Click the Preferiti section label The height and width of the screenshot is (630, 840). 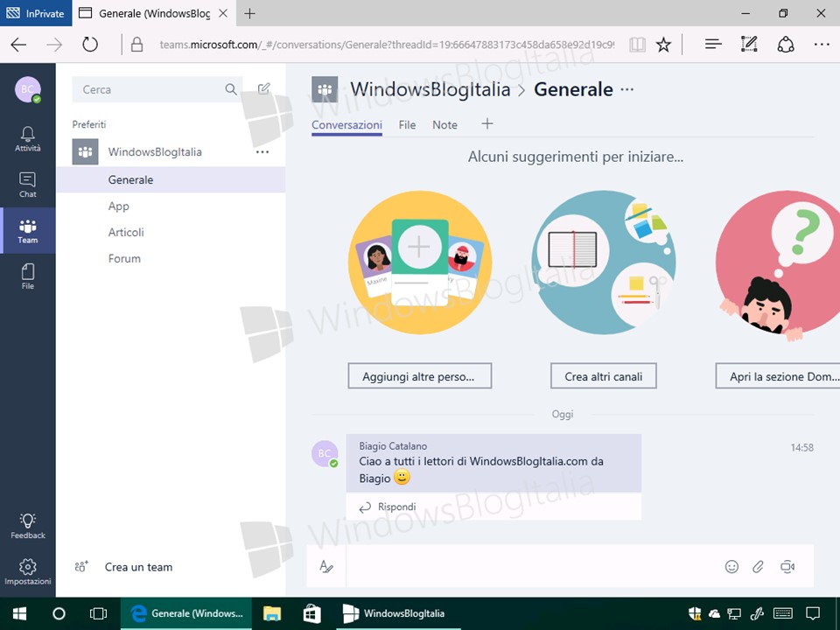89,124
